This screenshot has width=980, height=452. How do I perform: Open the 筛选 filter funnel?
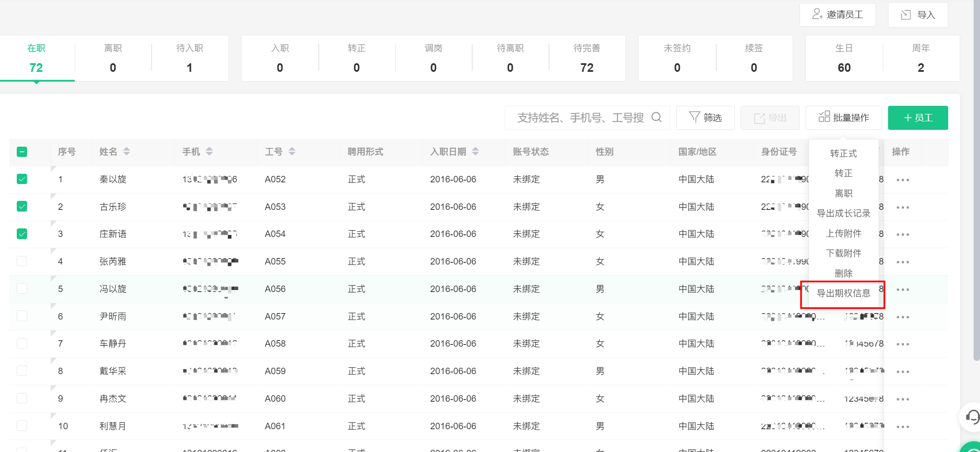coord(705,117)
